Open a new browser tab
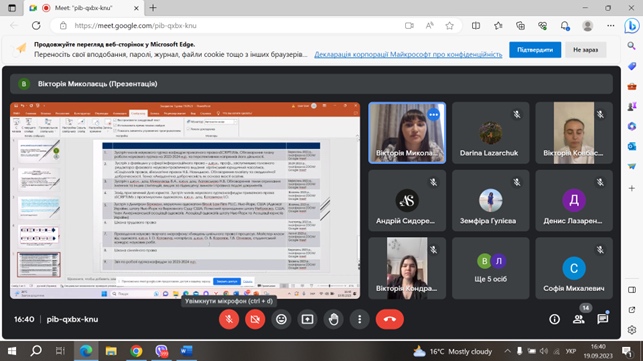 click(x=153, y=8)
